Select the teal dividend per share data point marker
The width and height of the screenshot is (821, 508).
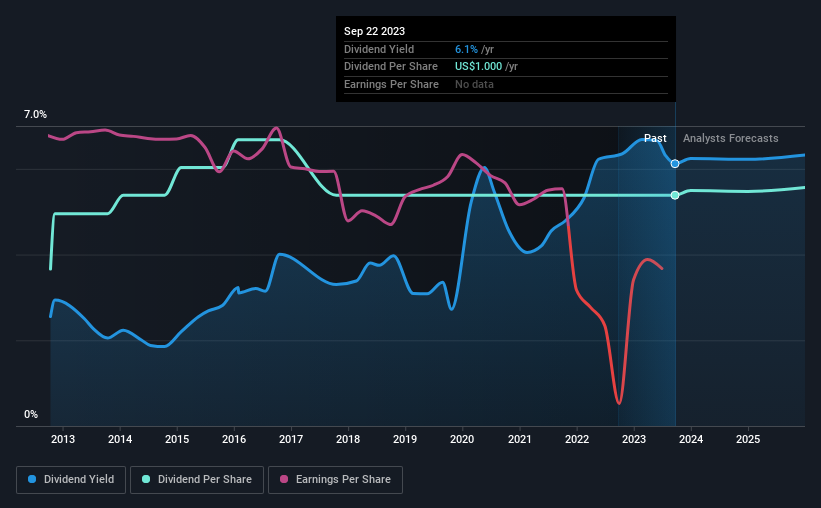[x=675, y=195]
